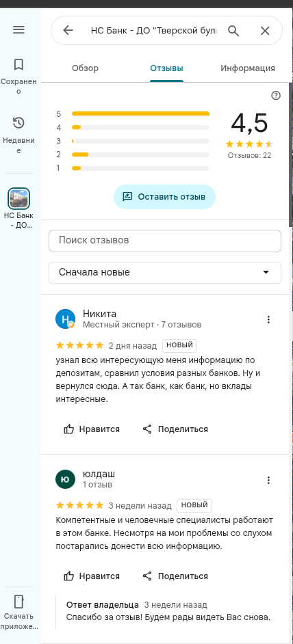This screenshot has height=644, width=293.
Task: Open more options for Никита's review
Action: pos(268,319)
